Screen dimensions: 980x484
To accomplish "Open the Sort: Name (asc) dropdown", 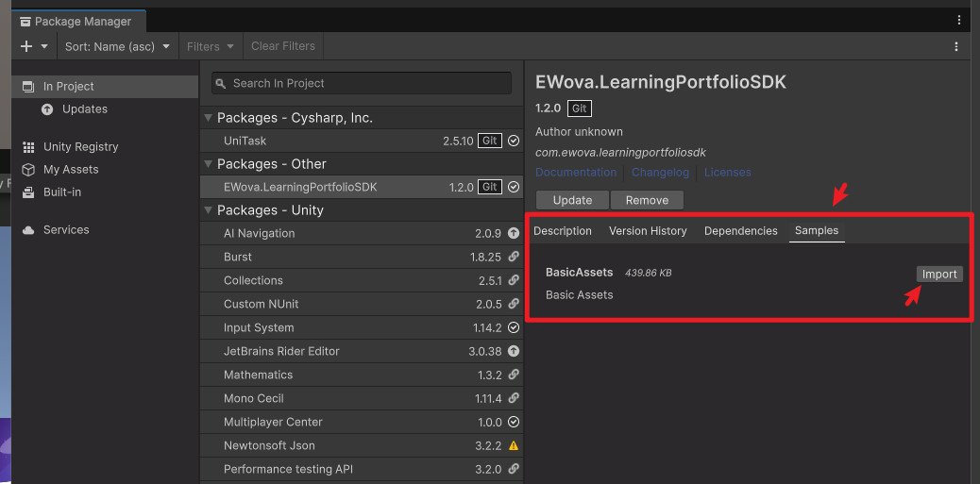I will point(117,46).
